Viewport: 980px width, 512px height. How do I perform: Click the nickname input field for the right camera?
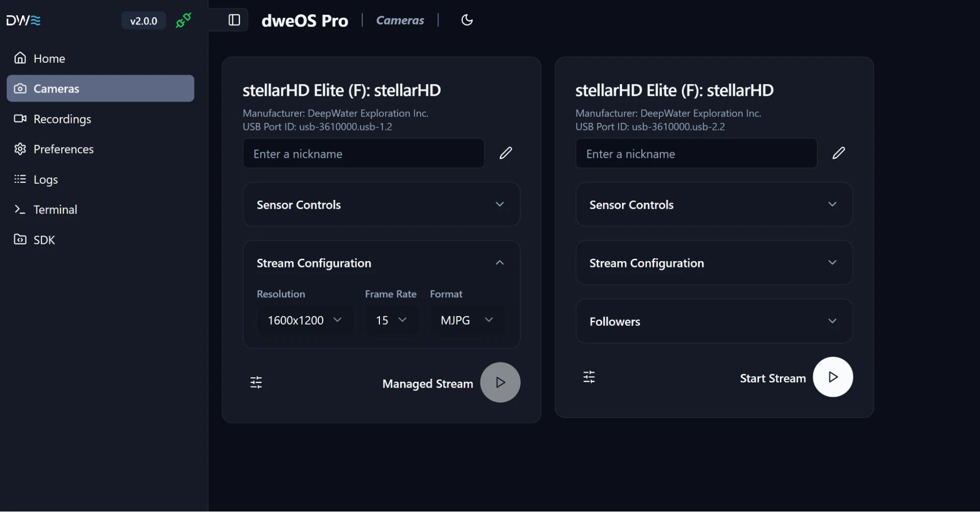[x=696, y=153]
